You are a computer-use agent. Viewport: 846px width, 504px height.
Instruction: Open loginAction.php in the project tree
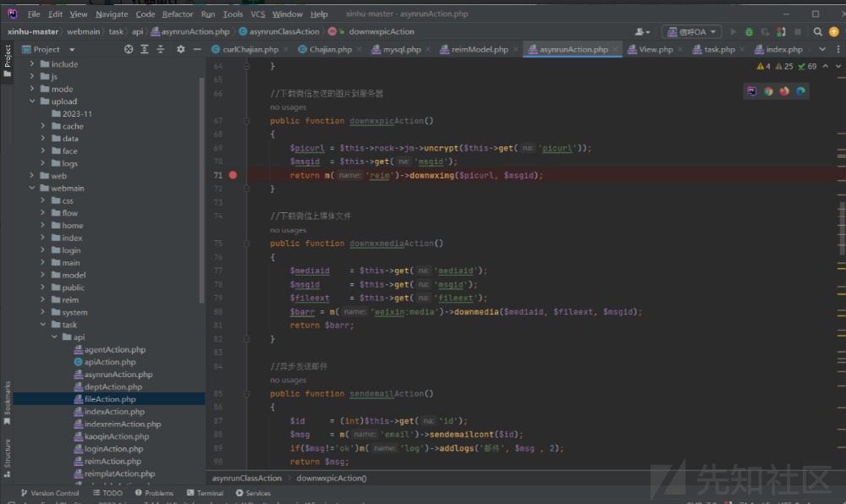113,449
